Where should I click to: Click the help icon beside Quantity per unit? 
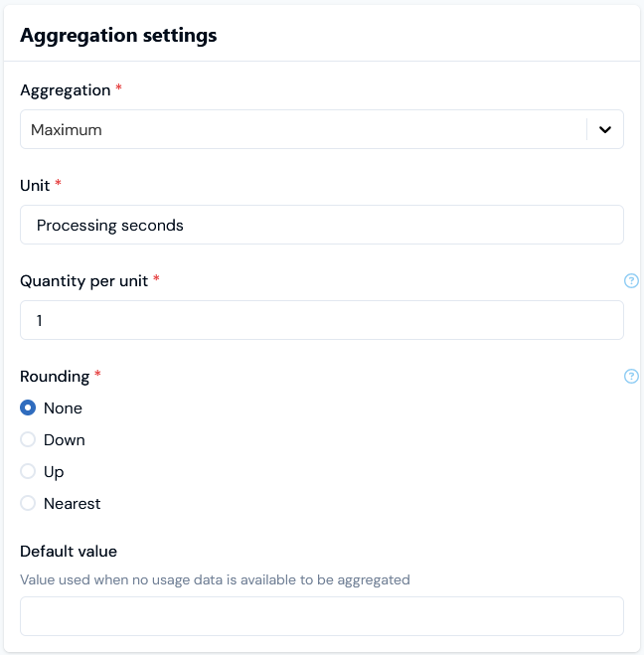[x=631, y=281]
